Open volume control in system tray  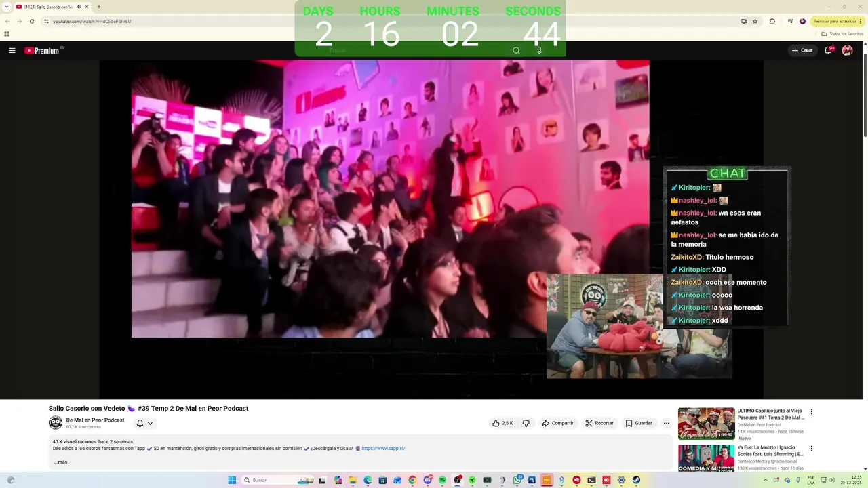click(833, 480)
